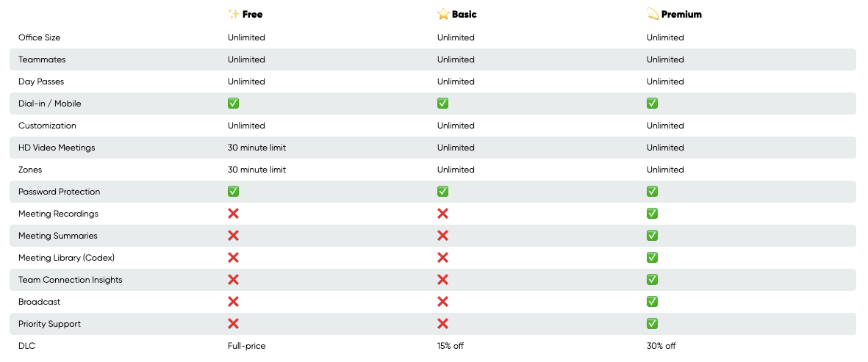
Task: Click the sparkles icon beside Free
Action: pyautogui.click(x=234, y=14)
